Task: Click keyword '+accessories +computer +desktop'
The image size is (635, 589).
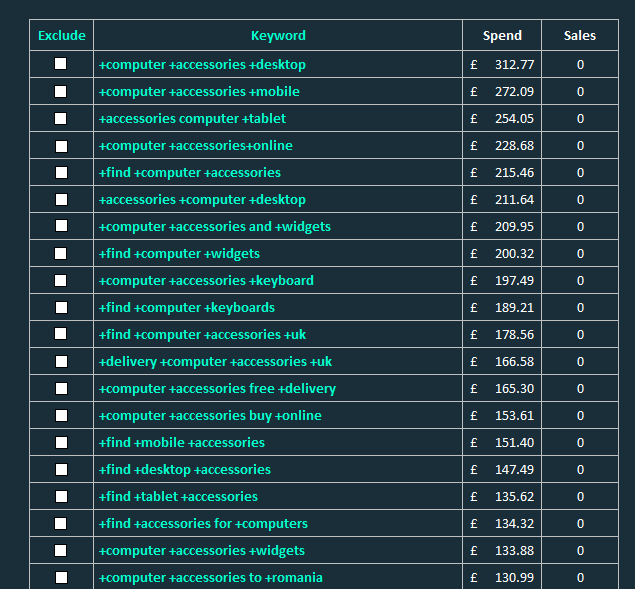Action: click(202, 200)
